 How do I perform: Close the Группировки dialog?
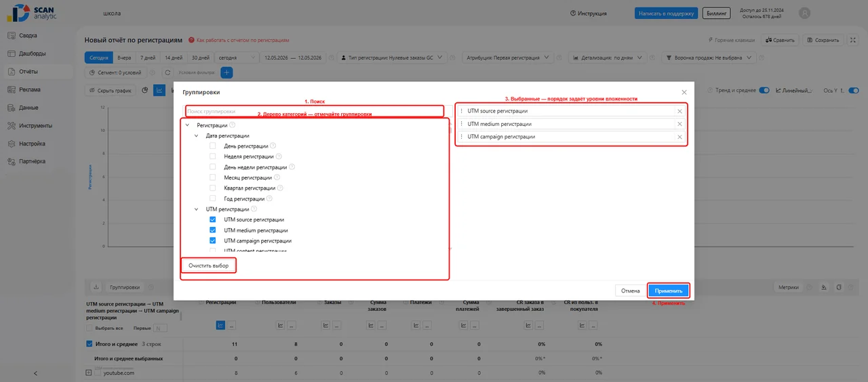683,91
